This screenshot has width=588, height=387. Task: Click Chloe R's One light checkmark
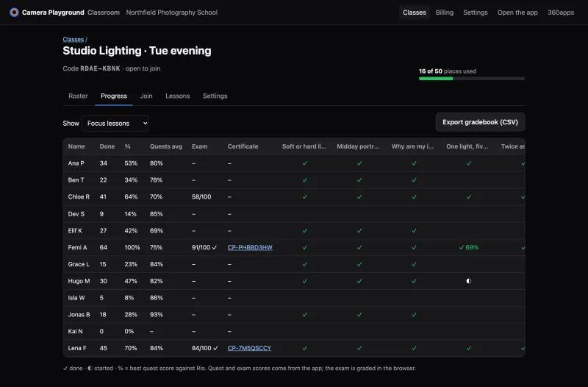pos(469,196)
